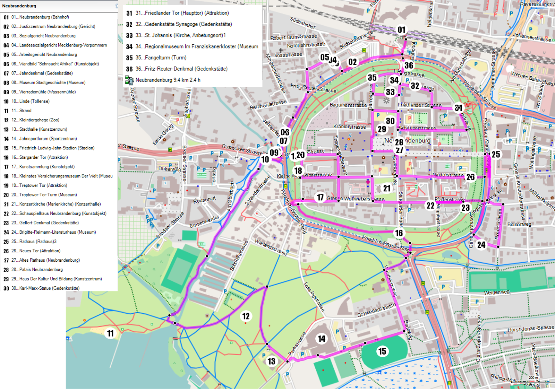Image resolution: width=555 pixels, height=392 pixels.
Task: Select map marker 13 at the Stadthalle
Action: coord(271,361)
